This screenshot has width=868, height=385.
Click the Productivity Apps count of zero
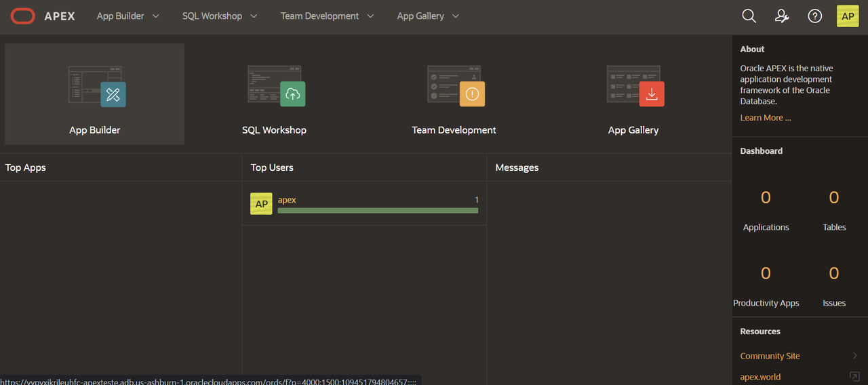click(766, 274)
